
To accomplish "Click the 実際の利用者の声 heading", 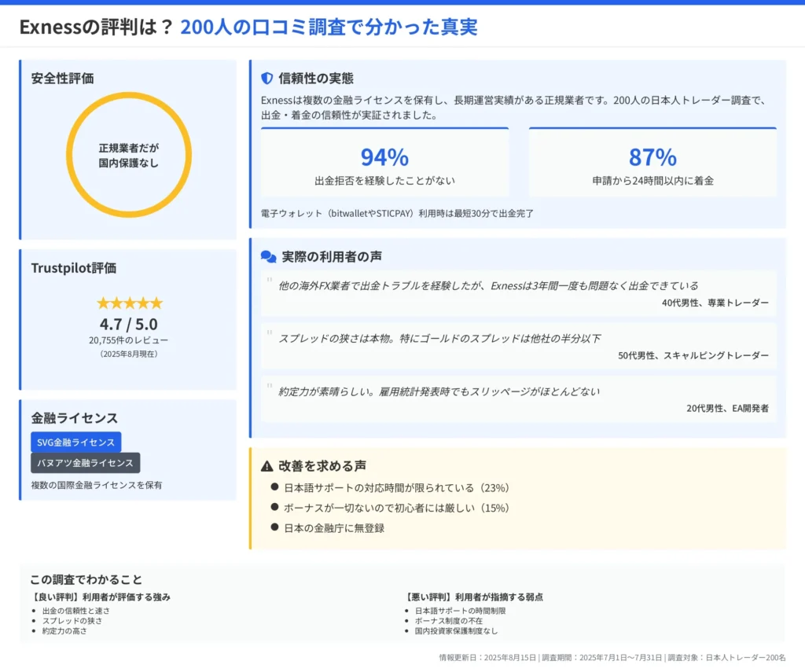I will click(x=332, y=257).
